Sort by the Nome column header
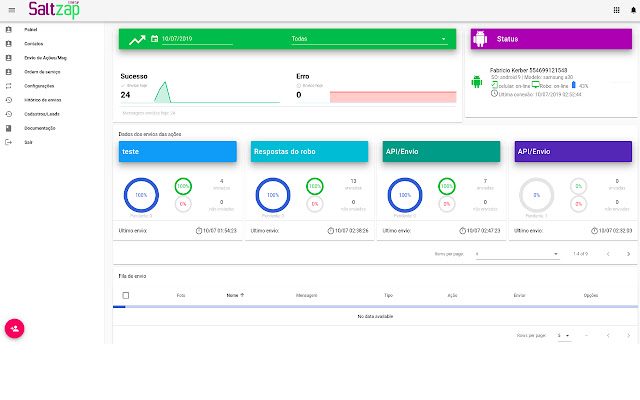The width and height of the screenshot is (640, 400). (232, 295)
